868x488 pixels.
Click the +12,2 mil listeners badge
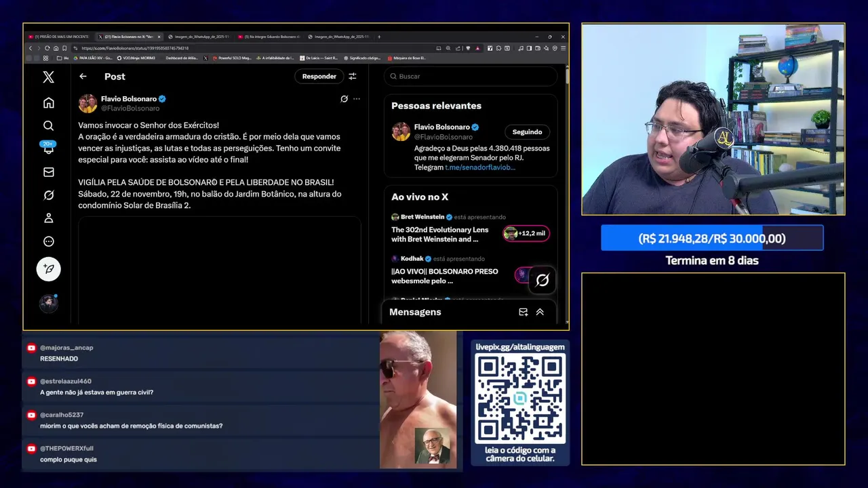pos(526,234)
